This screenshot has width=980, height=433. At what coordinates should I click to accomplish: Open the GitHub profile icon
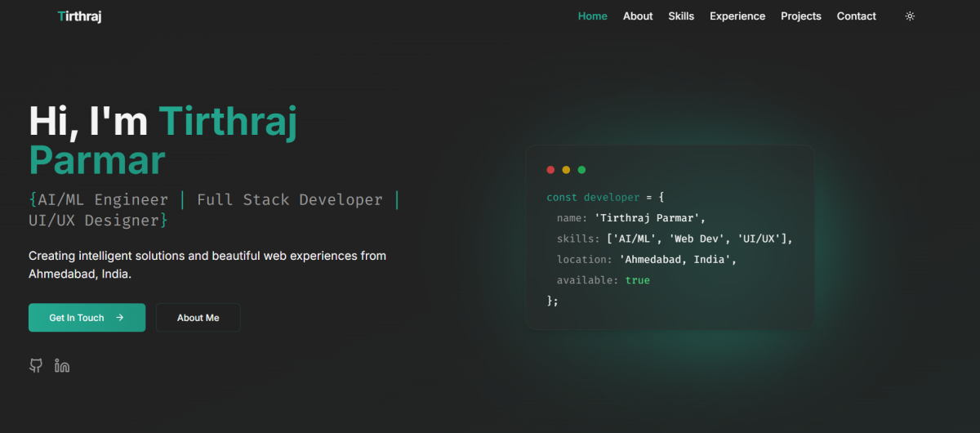36,366
